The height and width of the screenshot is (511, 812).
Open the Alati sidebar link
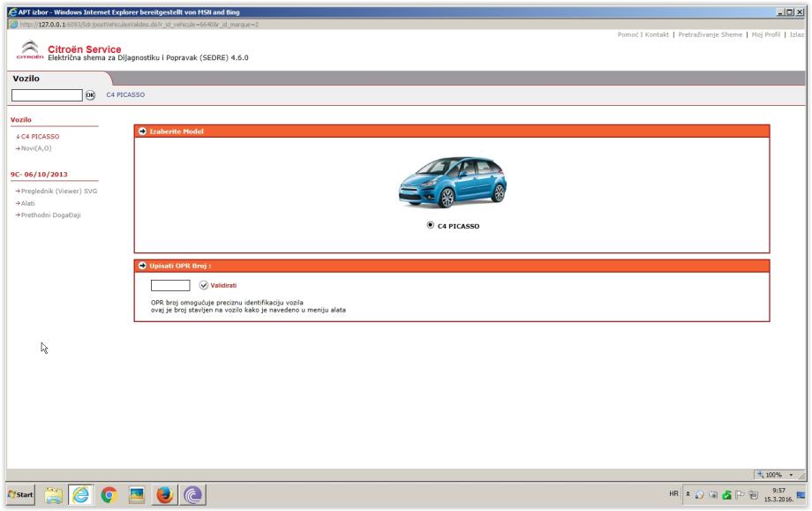pos(27,204)
